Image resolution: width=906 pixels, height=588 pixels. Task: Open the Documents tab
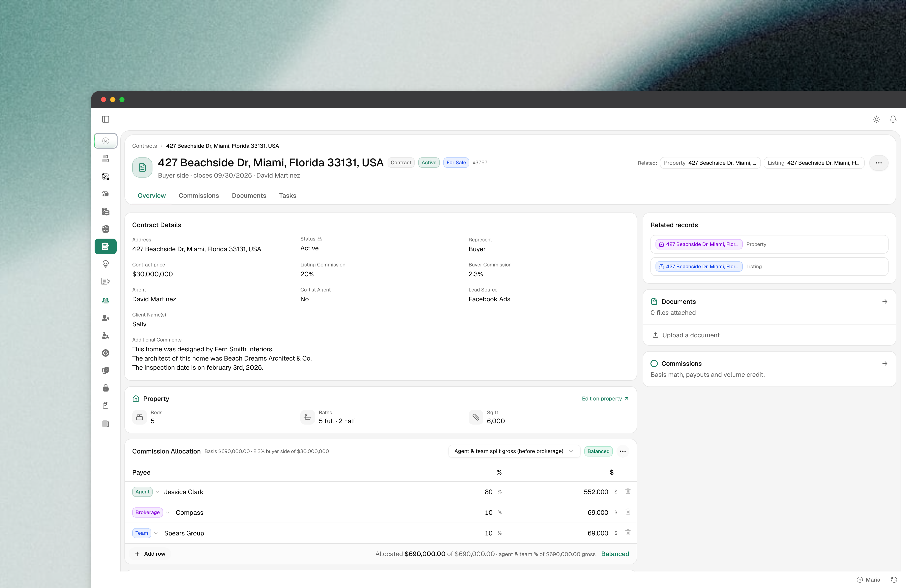click(249, 196)
